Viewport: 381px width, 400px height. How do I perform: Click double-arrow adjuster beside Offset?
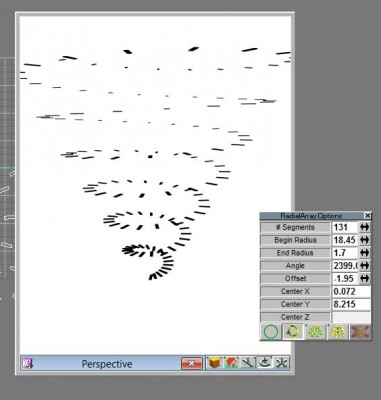point(365,279)
